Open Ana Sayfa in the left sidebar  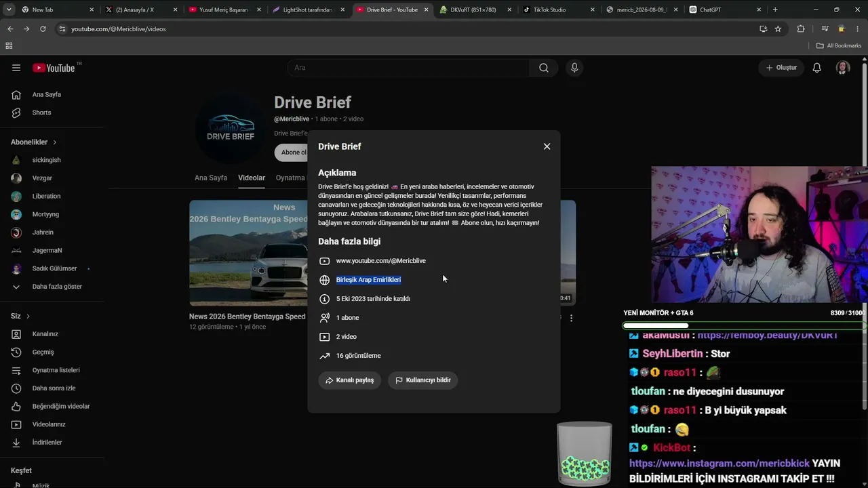point(47,95)
